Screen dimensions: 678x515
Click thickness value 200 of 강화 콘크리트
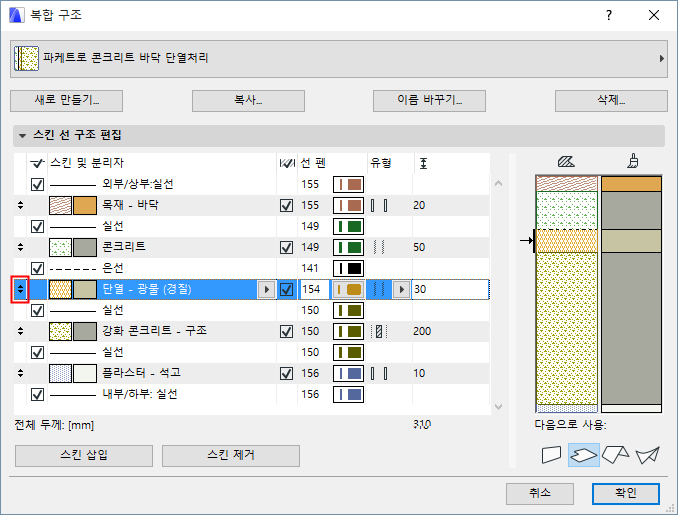pos(422,332)
